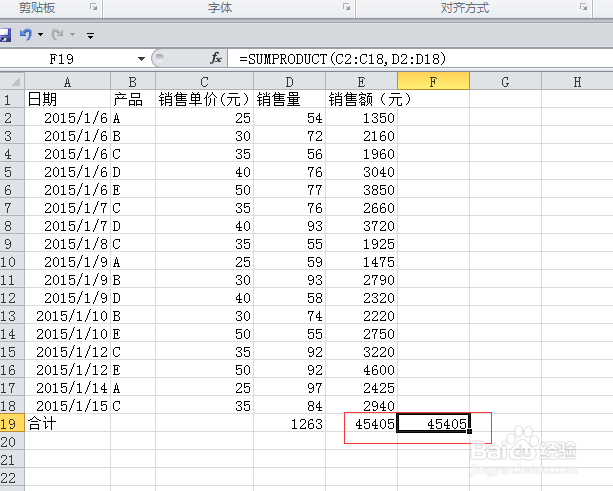This screenshot has height=491, width=613.
Task: Click the Select All corner button
Action: pos(13,82)
